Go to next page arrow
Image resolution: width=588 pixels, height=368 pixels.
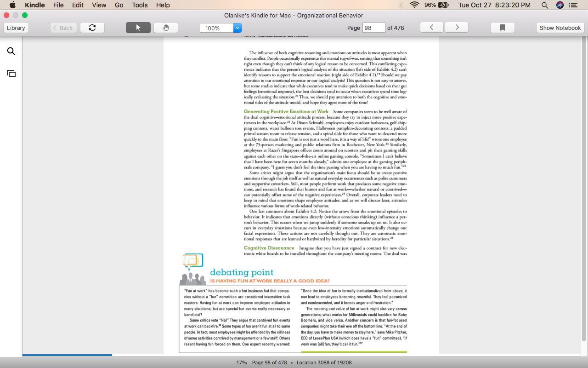(457, 27)
